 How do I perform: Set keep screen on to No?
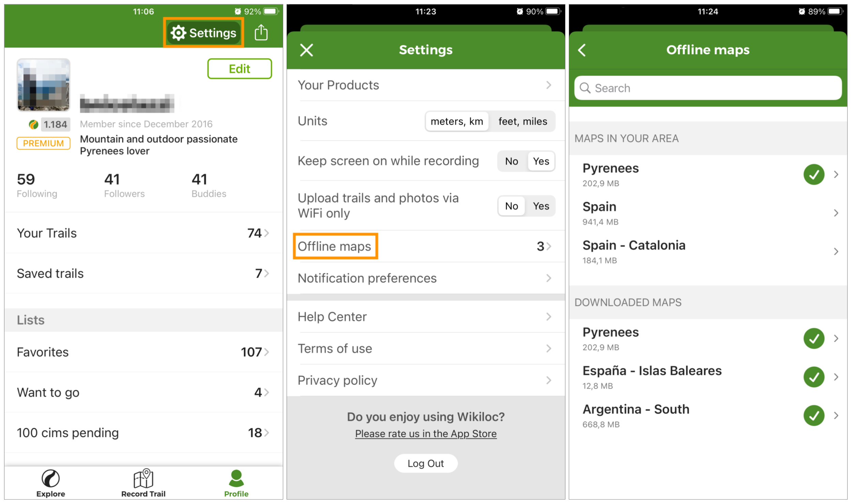511,161
